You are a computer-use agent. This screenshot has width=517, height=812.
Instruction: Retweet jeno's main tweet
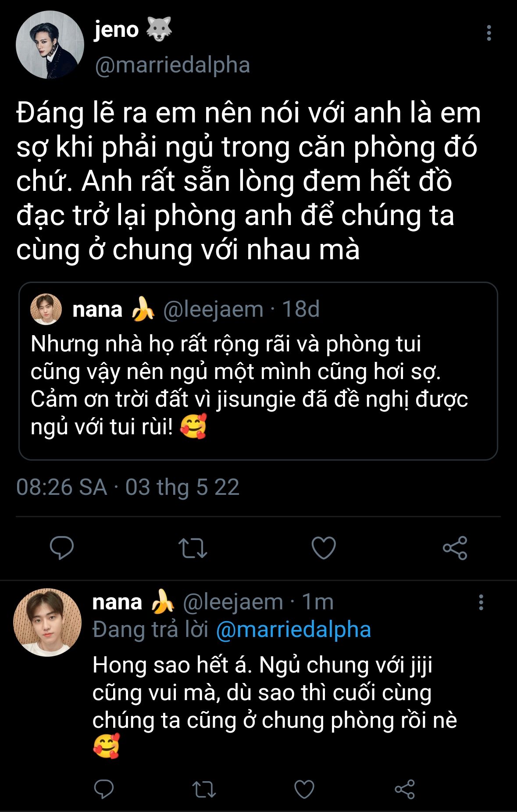pos(193,548)
